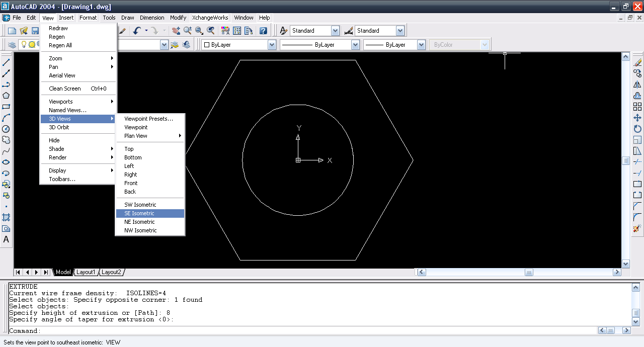Select the Polygon draw tool

[x=7, y=96]
